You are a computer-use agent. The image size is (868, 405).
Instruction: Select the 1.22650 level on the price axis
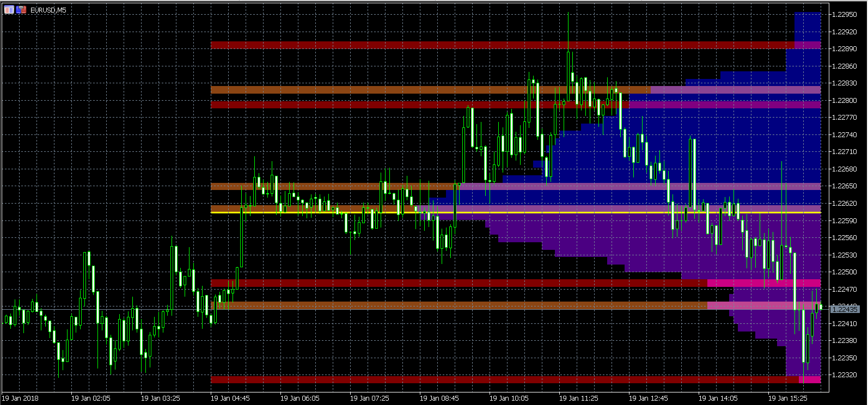pyautogui.click(x=845, y=186)
